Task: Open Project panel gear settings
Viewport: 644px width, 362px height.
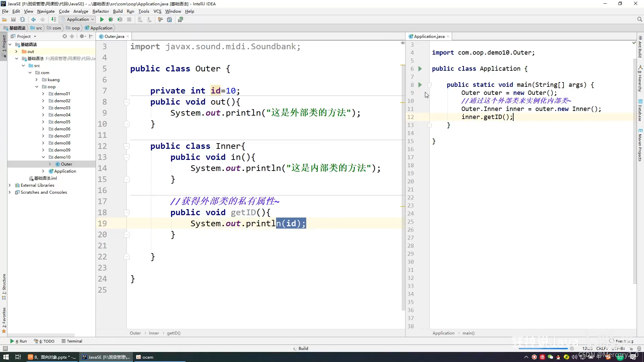Action: 83,36
